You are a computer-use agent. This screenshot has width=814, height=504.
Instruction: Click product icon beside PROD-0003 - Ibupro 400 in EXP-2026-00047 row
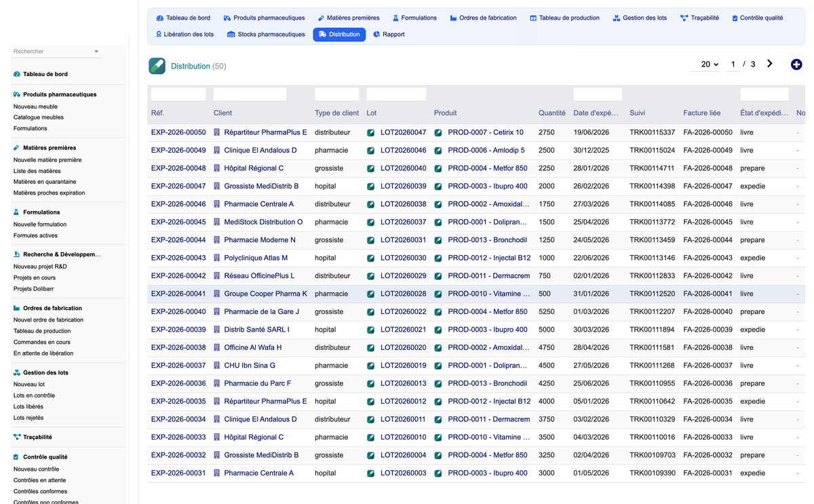[x=438, y=187]
